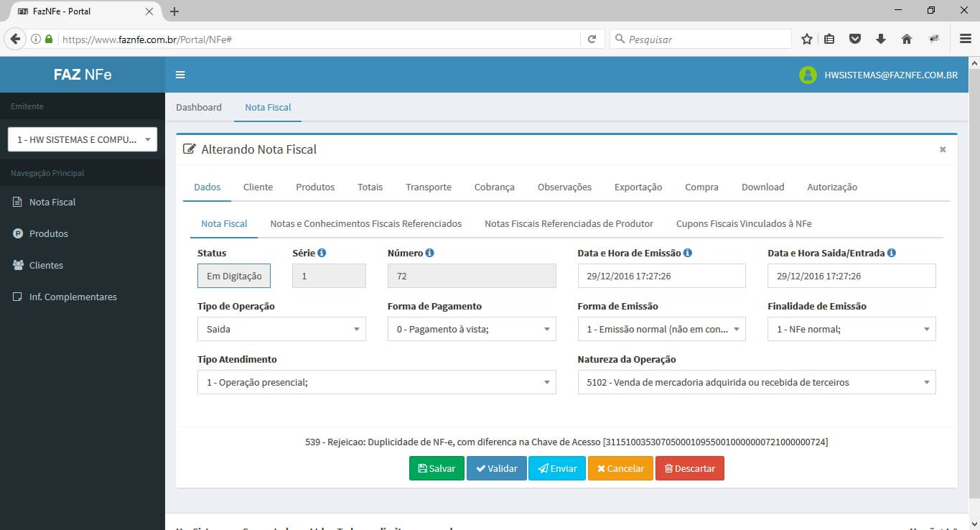Click the Data e Hora Saída/Entrada field
980x530 pixels.
pos(851,276)
